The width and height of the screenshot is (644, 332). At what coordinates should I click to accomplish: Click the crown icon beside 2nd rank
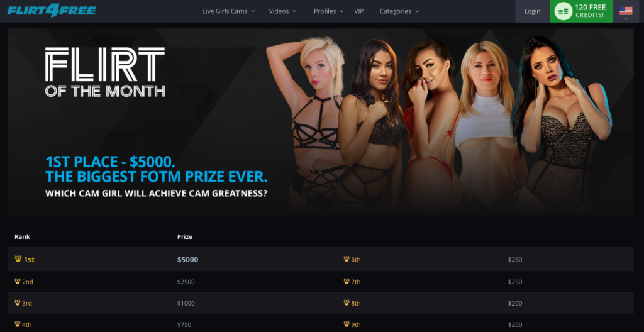18,282
